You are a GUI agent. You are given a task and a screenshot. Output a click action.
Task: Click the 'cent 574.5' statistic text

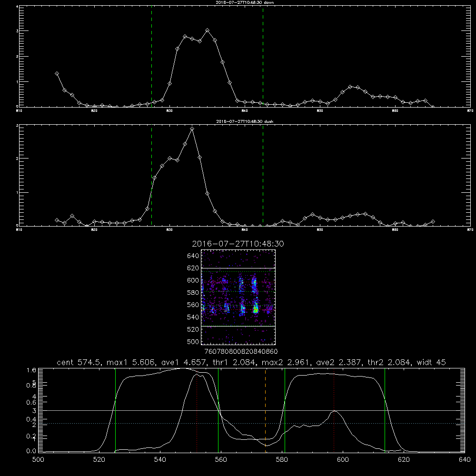tap(79, 362)
